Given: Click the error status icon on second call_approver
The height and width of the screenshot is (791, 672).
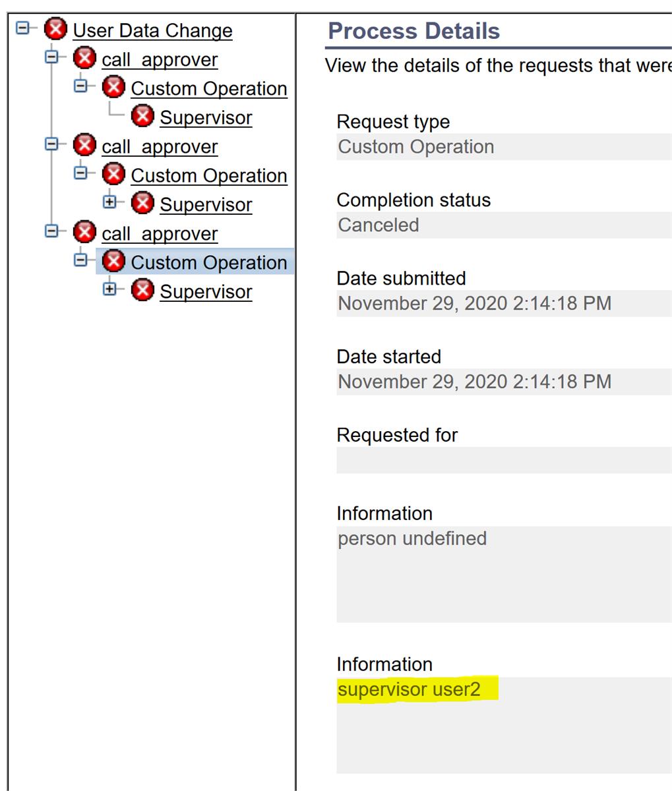Looking at the screenshot, I should tap(84, 146).
